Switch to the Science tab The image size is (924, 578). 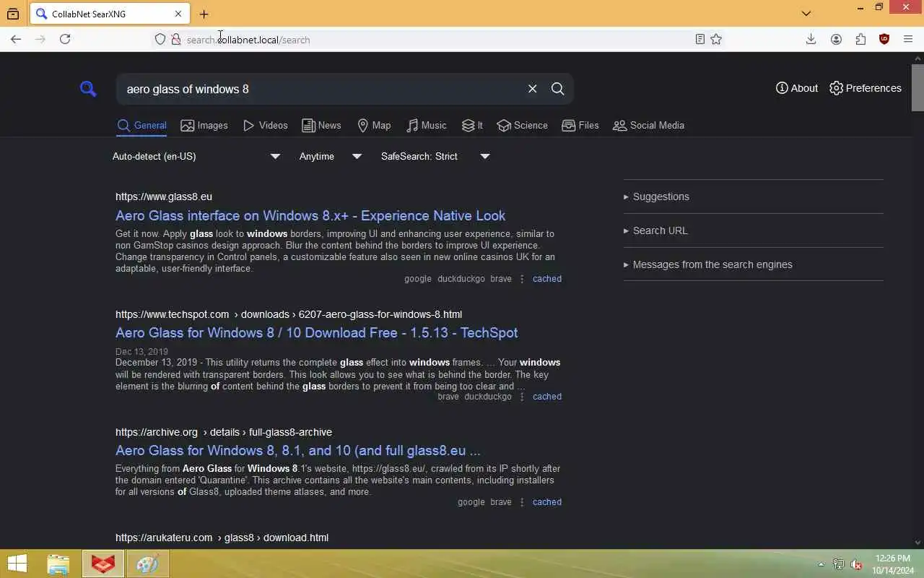[x=522, y=125]
